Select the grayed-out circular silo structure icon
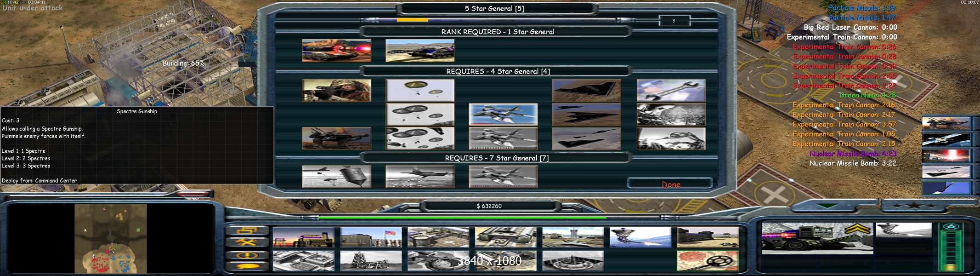Screen dimensions: 980x276 click(x=573, y=261)
